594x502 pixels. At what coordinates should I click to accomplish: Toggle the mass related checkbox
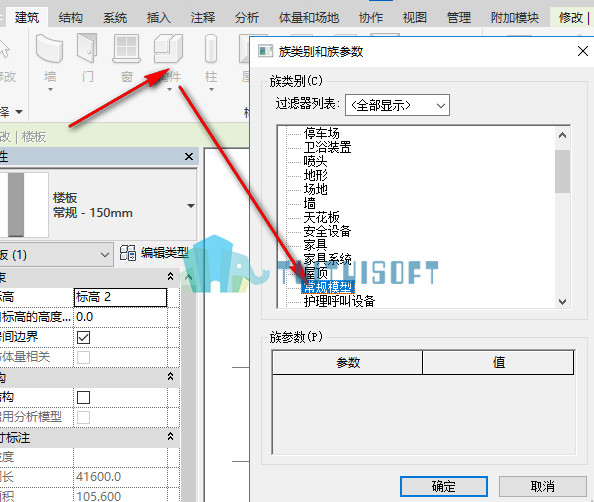(83, 357)
